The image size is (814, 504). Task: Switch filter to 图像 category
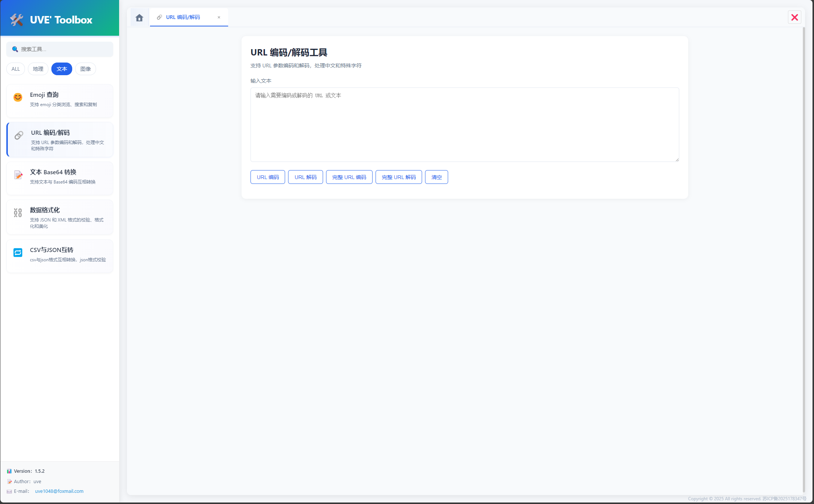85,69
